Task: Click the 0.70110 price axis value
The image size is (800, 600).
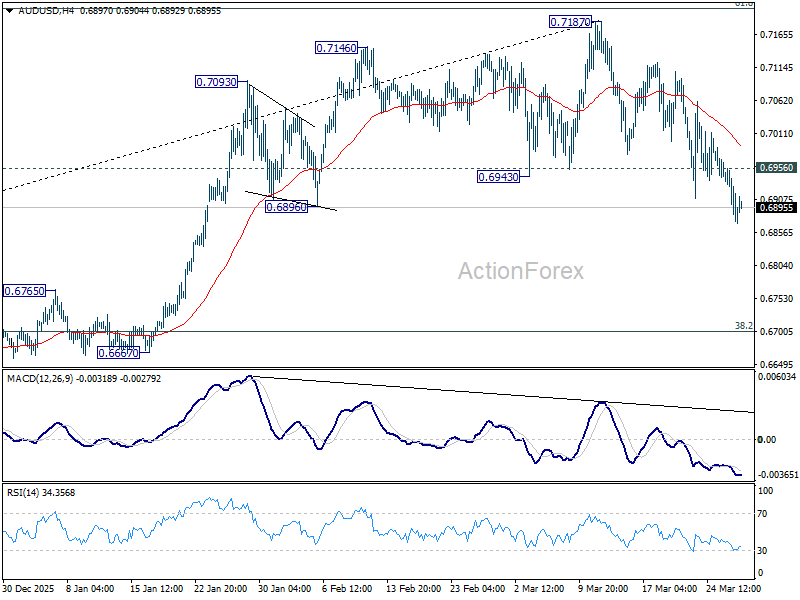Action: [777, 134]
